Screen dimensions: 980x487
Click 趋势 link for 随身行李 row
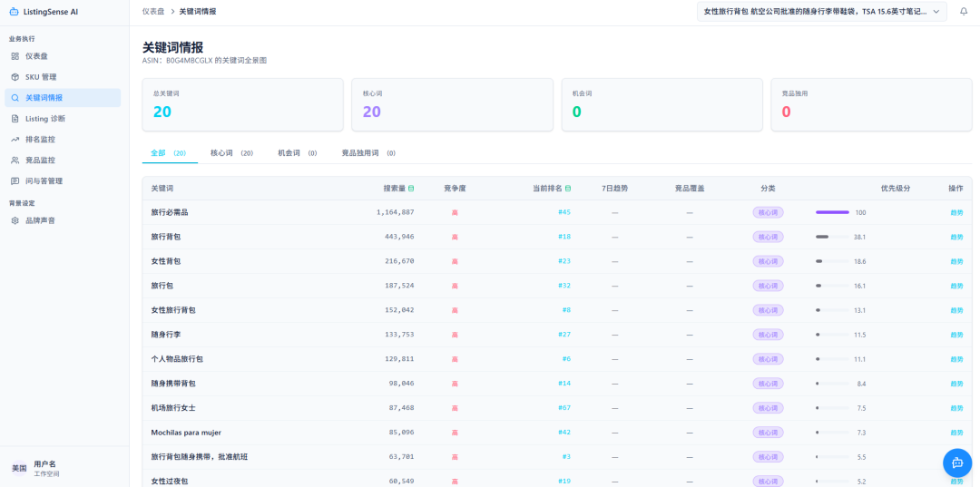tap(956, 335)
